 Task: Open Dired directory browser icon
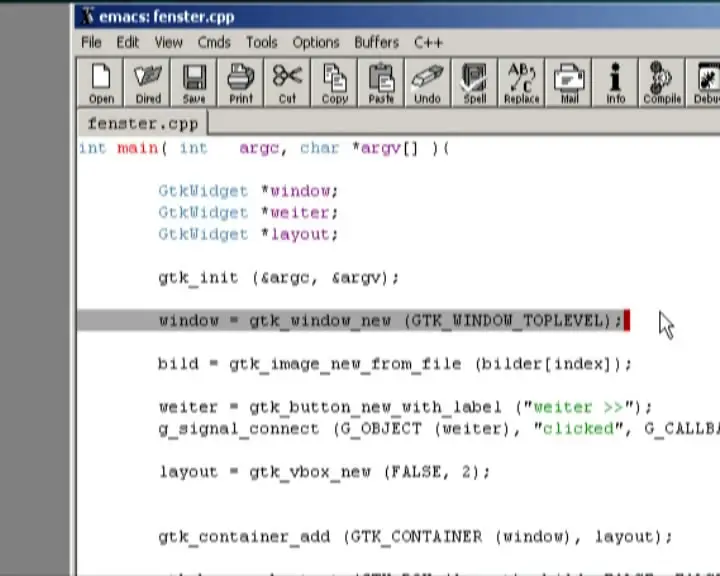point(147,83)
